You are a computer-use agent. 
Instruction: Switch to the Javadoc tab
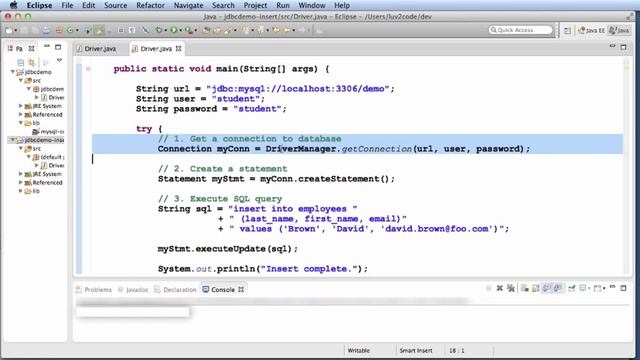[133, 289]
